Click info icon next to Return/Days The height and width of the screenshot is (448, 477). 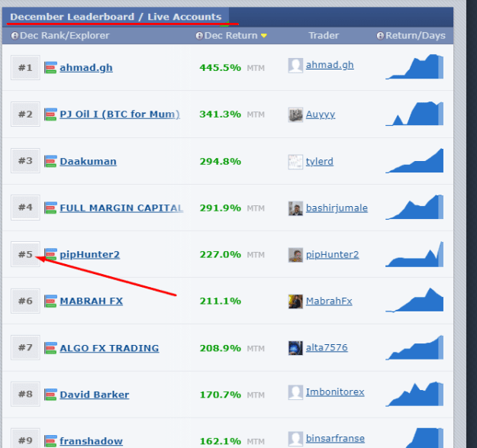380,36
